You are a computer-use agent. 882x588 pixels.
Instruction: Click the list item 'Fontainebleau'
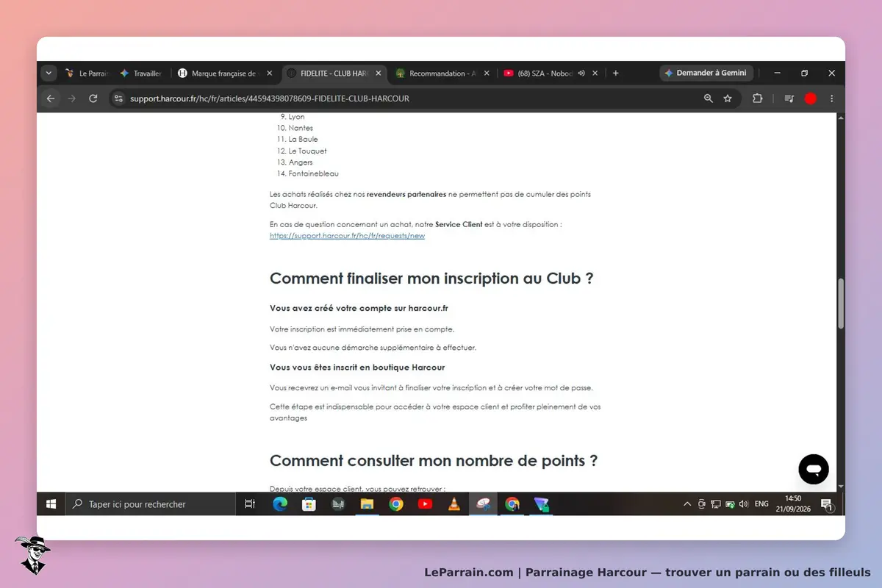[x=314, y=173]
